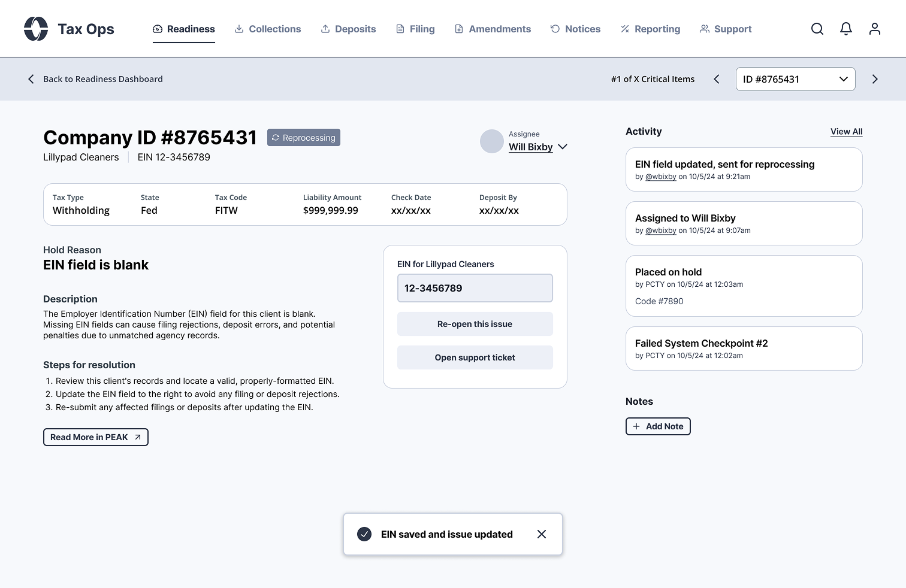The width and height of the screenshot is (906, 588).
Task: Dismiss the EIN saved toast notification
Action: [542, 534]
